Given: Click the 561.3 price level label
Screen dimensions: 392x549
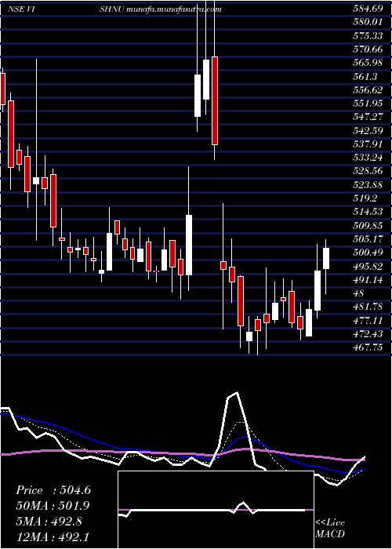Looking at the screenshot, I should 365,76.
